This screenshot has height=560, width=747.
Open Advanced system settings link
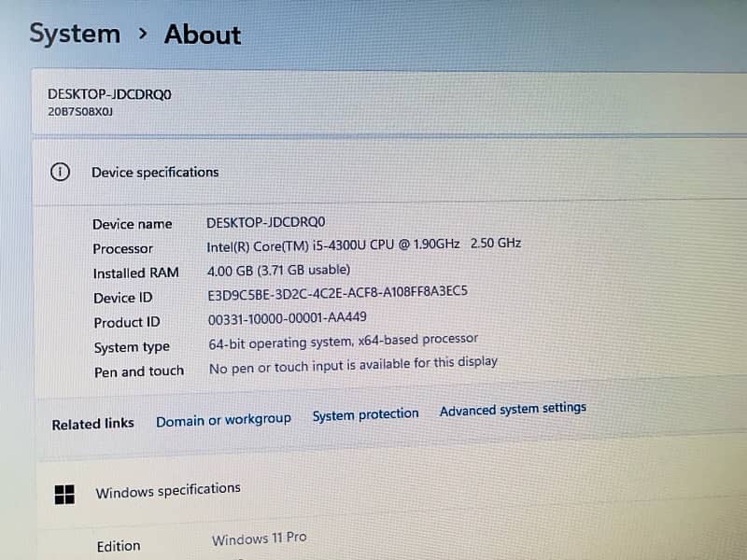(513, 410)
